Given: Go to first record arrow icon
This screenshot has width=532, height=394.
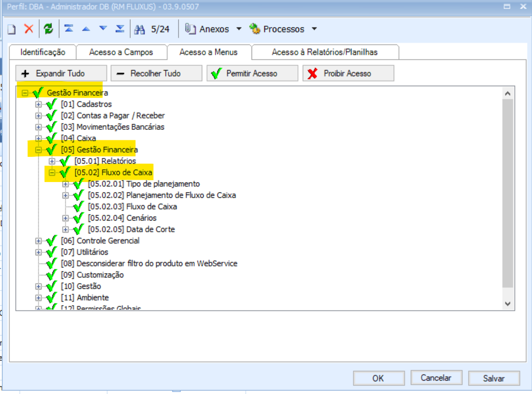Looking at the screenshot, I should [69, 28].
